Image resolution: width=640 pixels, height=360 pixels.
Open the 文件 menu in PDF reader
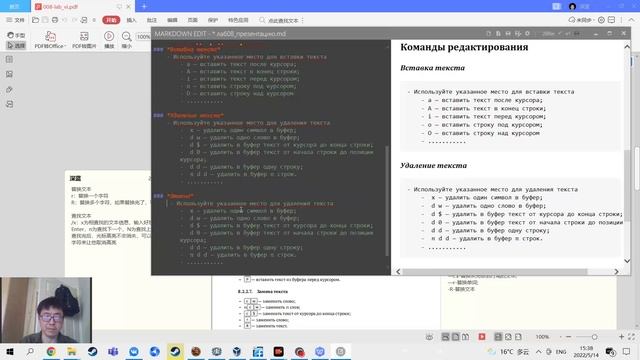coord(16,20)
